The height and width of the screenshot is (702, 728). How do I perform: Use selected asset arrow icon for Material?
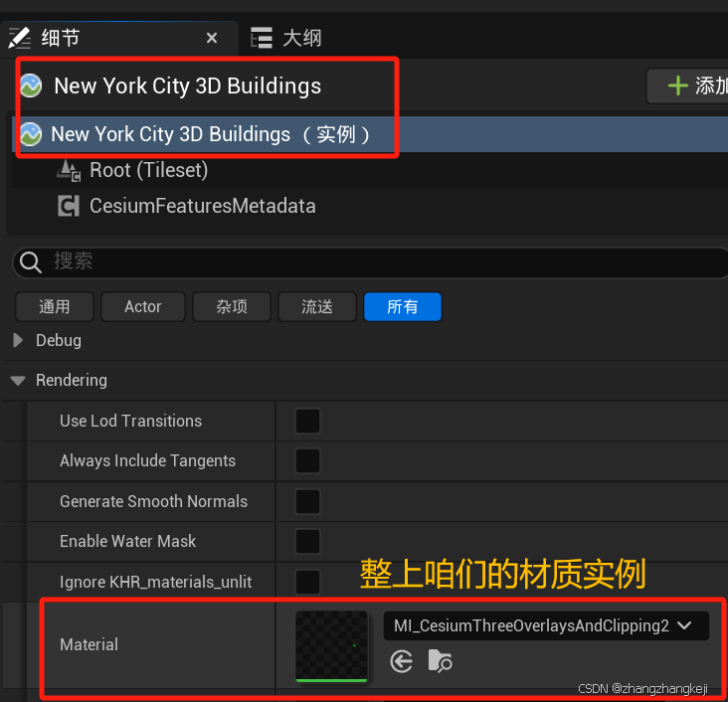click(402, 661)
